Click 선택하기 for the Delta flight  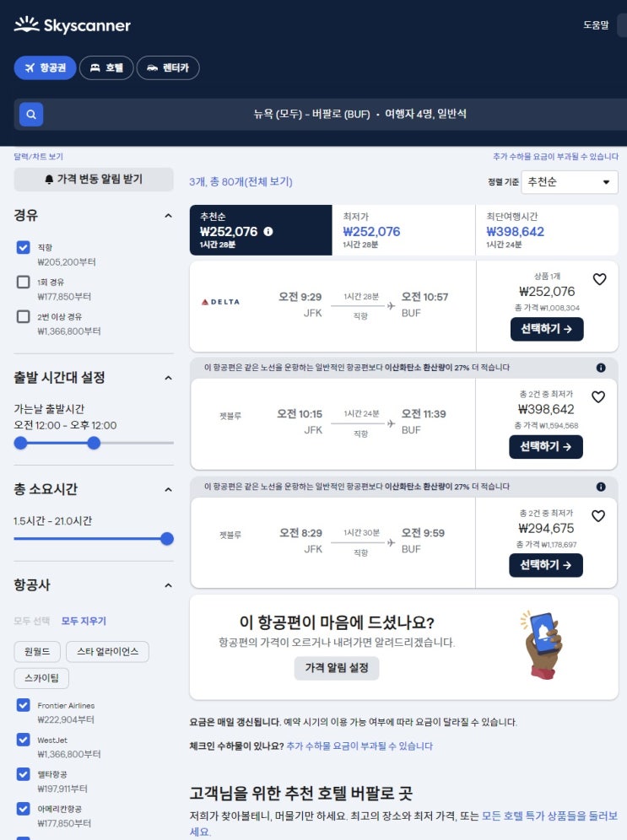click(546, 329)
